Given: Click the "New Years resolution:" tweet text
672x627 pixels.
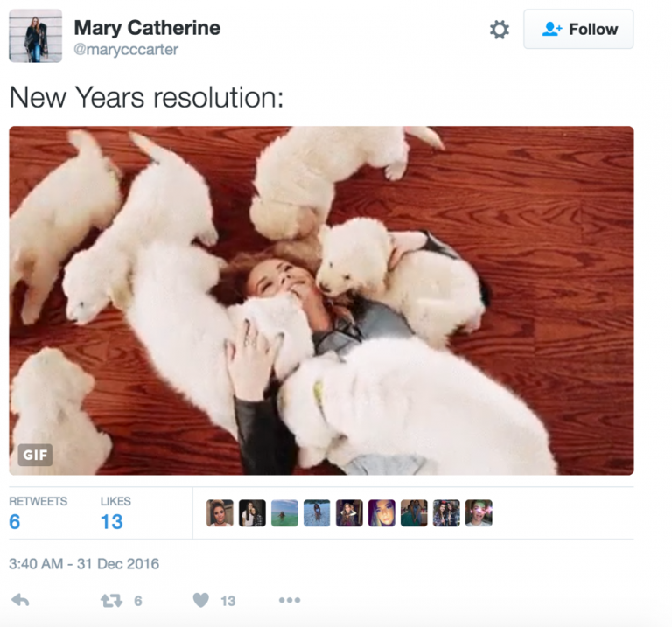Looking at the screenshot, I should point(146,97).
